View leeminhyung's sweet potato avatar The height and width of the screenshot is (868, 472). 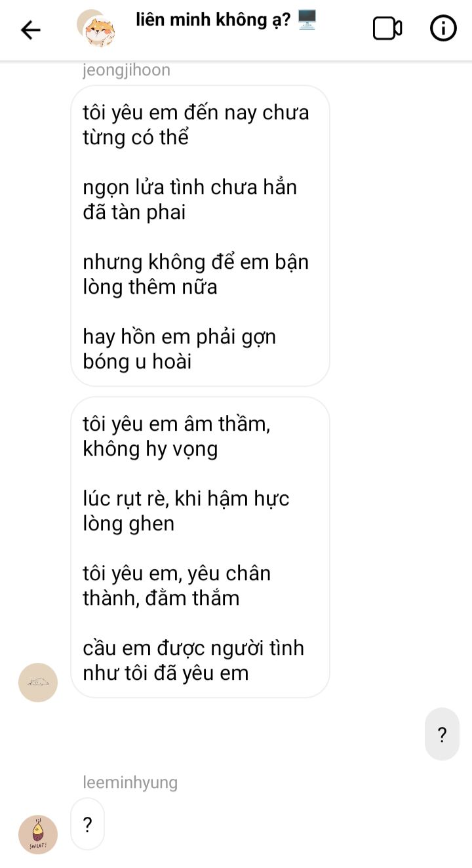pos(38,835)
